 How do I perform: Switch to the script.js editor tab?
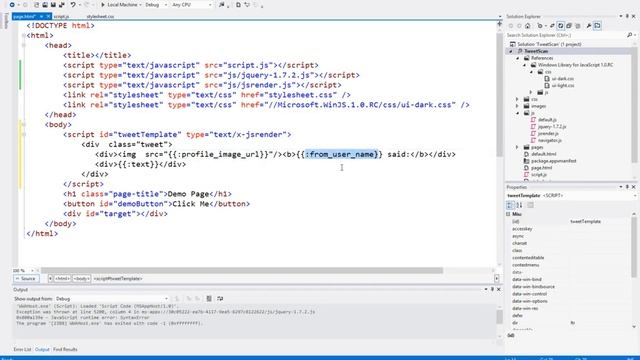[x=61, y=16]
